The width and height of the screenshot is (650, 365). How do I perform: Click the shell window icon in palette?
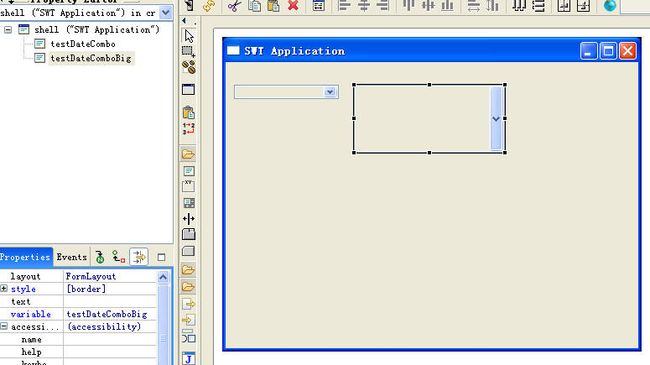click(x=189, y=89)
